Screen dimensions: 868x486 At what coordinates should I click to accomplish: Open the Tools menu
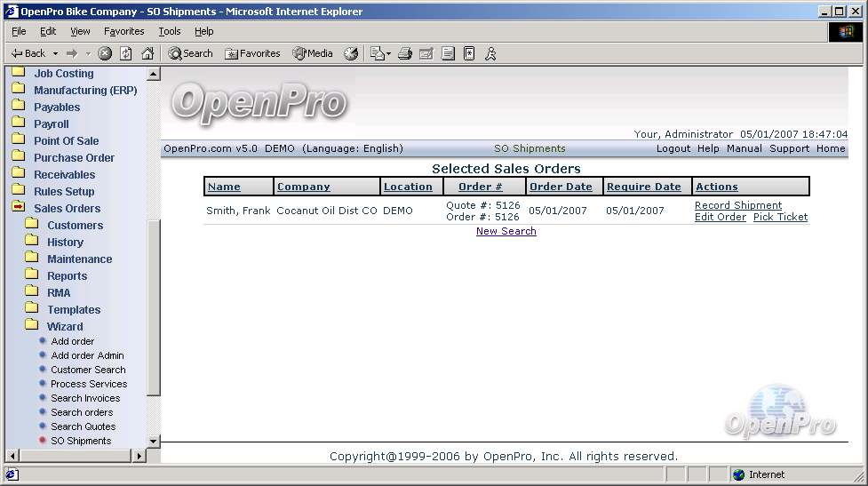169,31
